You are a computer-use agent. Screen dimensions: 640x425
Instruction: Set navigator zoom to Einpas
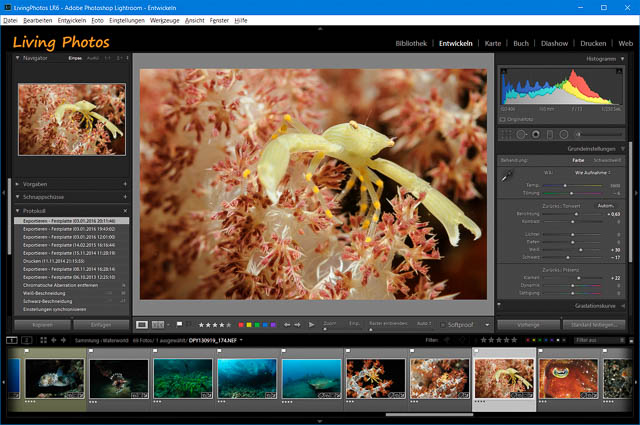coord(75,58)
